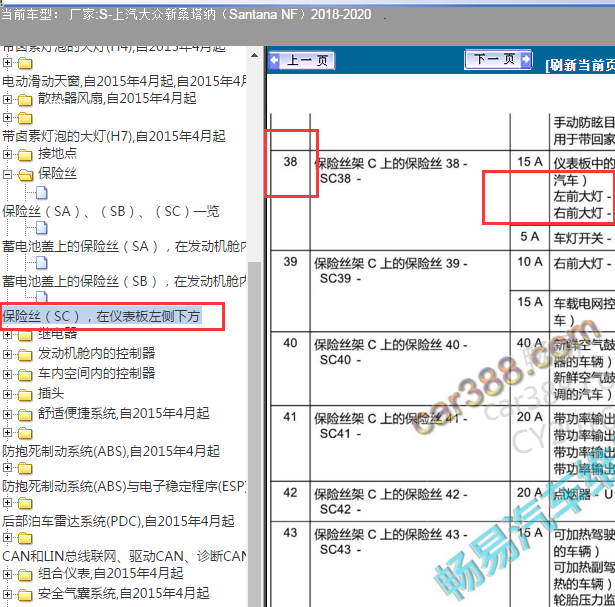Open the 接地点 folder icon
The image size is (615, 607).
point(25,155)
